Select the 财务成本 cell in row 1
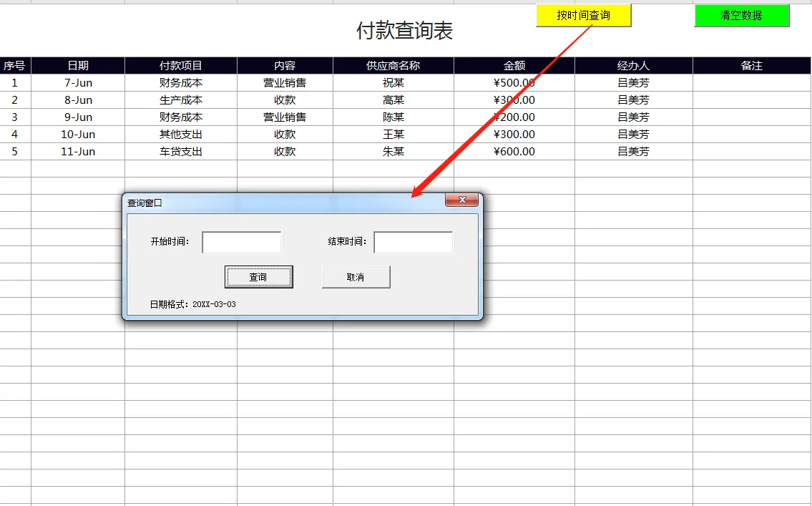 pyautogui.click(x=181, y=82)
